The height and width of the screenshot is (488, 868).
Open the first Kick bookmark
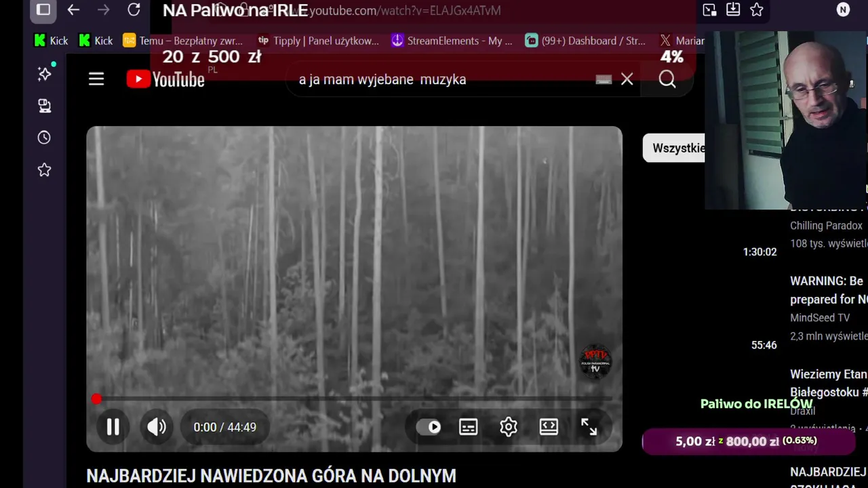coord(51,41)
